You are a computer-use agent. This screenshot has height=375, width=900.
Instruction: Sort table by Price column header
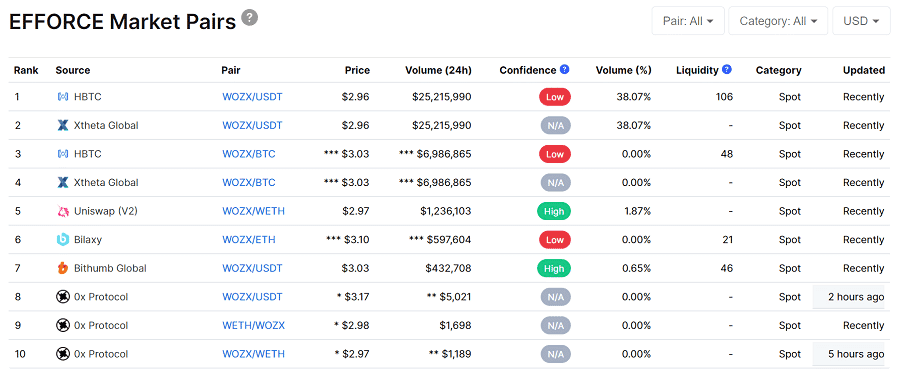pos(357,70)
